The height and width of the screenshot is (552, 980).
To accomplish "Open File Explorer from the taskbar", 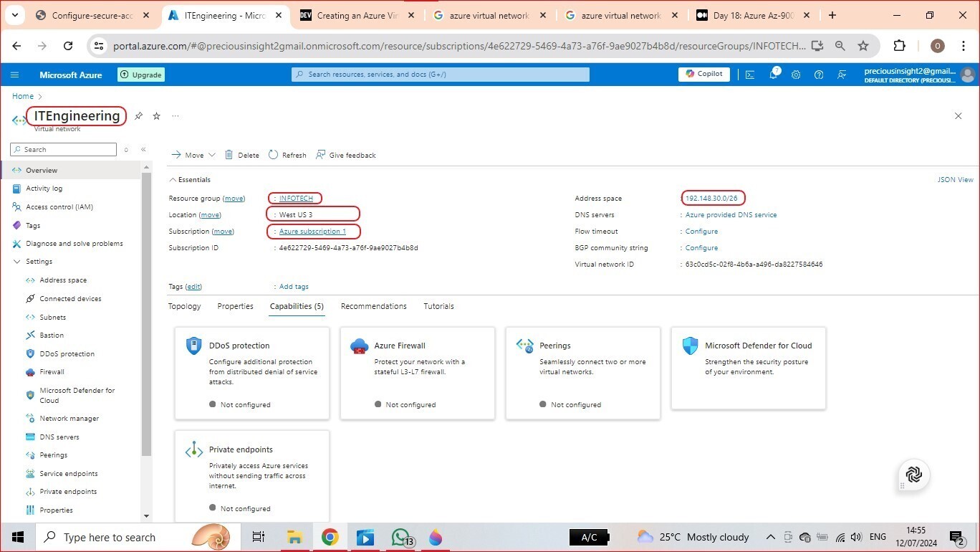I will tap(294, 537).
